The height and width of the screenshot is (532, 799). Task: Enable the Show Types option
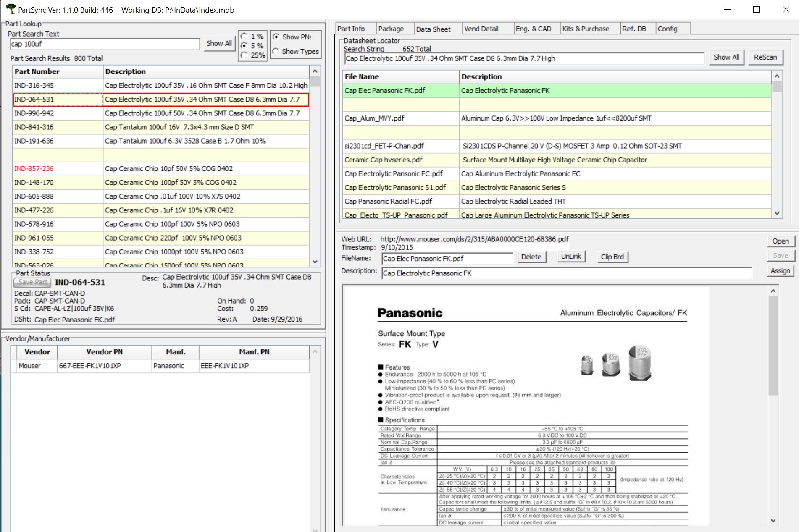coord(276,51)
